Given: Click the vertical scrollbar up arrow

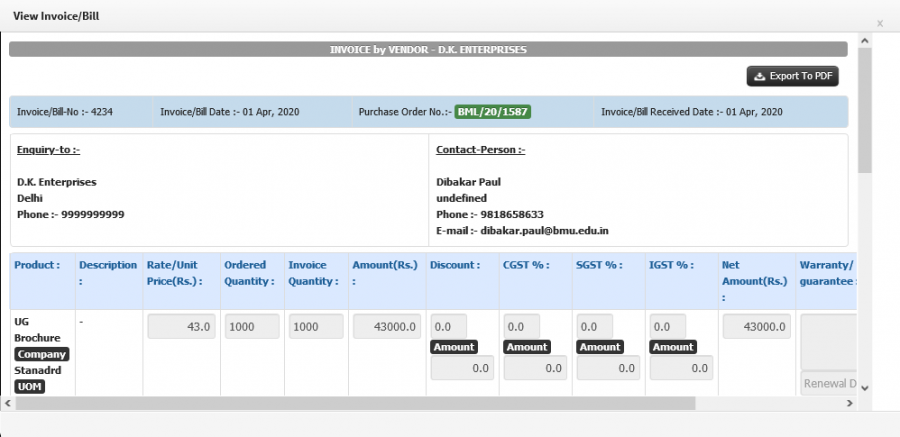Looking at the screenshot, I should pyautogui.click(x=865, y=40).
